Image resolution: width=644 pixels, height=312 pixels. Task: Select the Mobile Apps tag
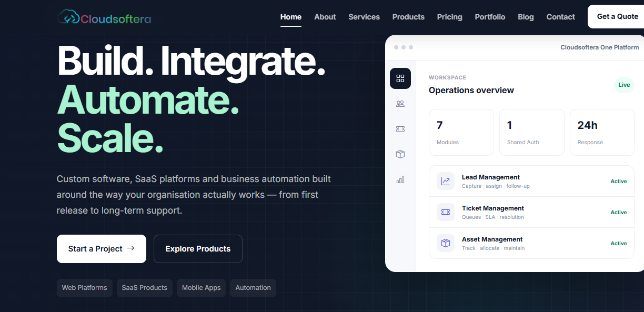pos(202,288)
